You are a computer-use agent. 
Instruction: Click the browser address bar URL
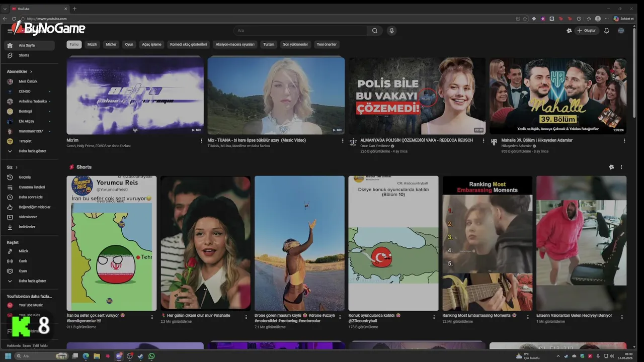click(x=47, y=19)
